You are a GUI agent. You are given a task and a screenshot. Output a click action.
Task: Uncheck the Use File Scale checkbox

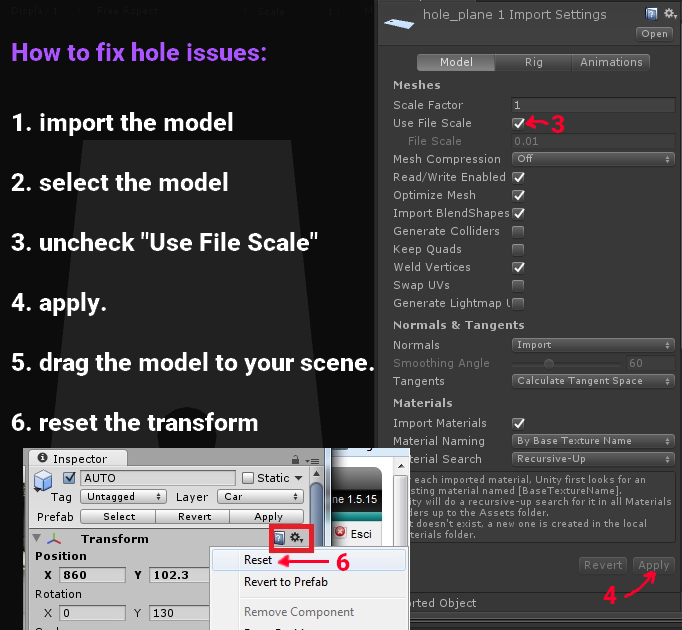click(518, 124)
